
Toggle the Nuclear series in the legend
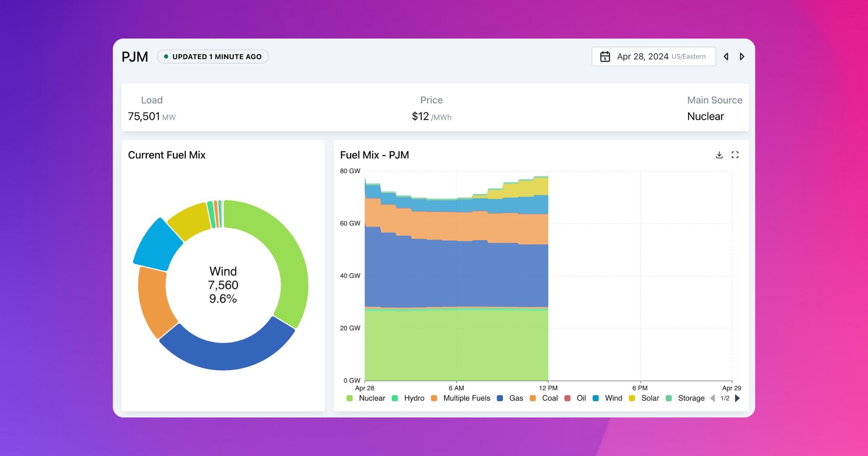[372, 398]
